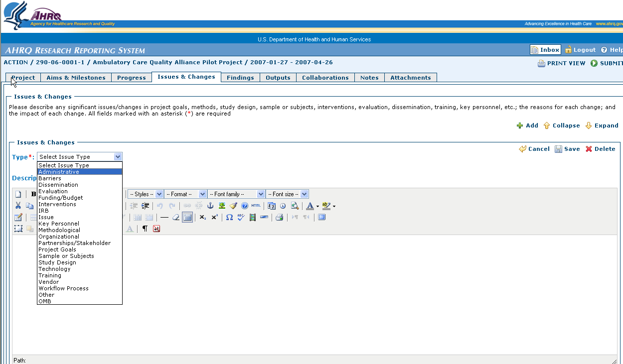Viewport: 623px width, 364px height.
Task: Click the Logout link
Action: coord(580,50)
